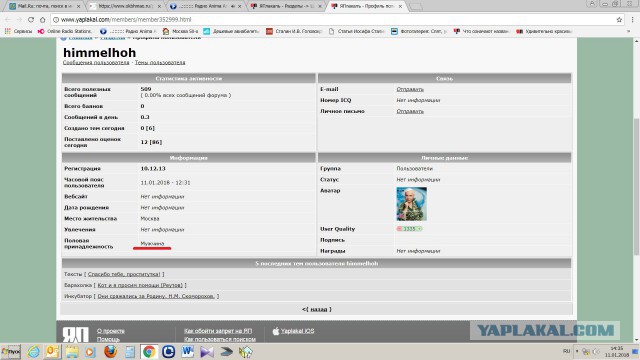640x360 pixels.
Task: Open Как пользоваться поиском link
Action: 220,339
